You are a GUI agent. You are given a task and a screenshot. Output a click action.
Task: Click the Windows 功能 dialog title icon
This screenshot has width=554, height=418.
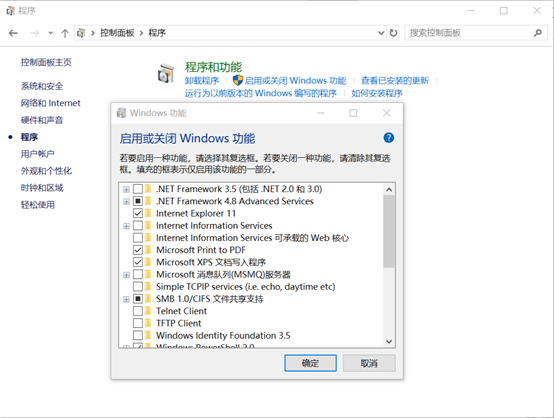tap(122, 113)
